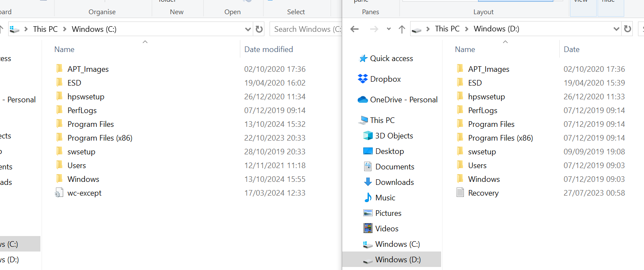The width and height of the screenshot is (644, 270).
Task: Open address history dropdown in D: window
Action: [x=616, y=29]
